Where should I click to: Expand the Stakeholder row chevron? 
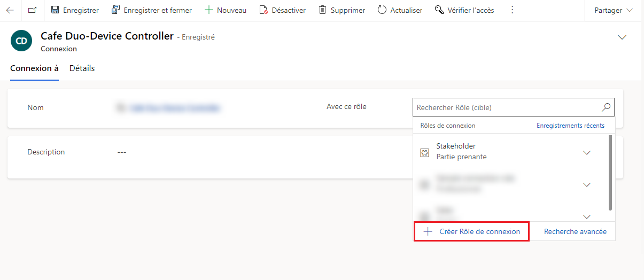(x=587, y=153)
